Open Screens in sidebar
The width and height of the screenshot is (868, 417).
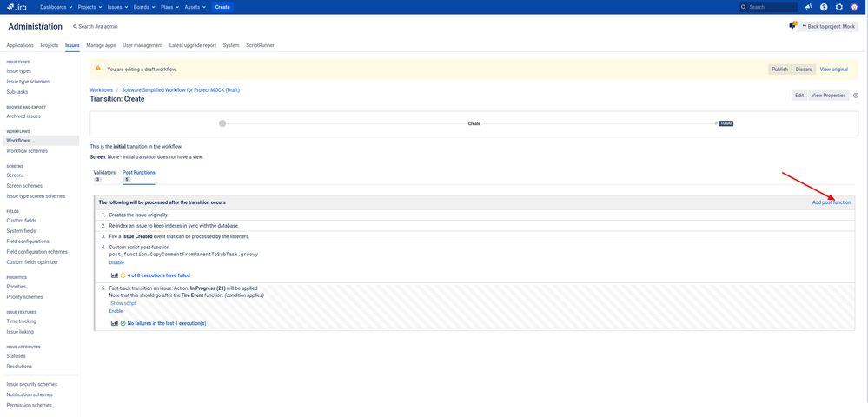click(x=15, y=175)
